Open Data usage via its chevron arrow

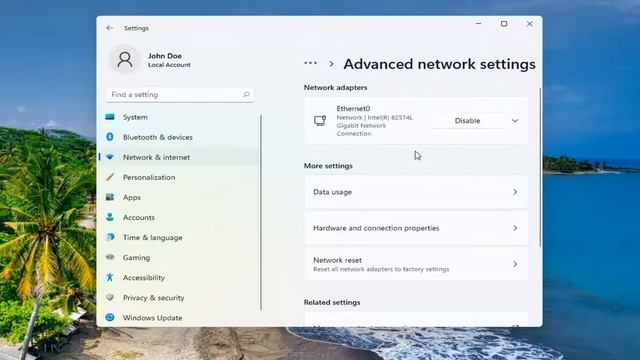point(515,191)
